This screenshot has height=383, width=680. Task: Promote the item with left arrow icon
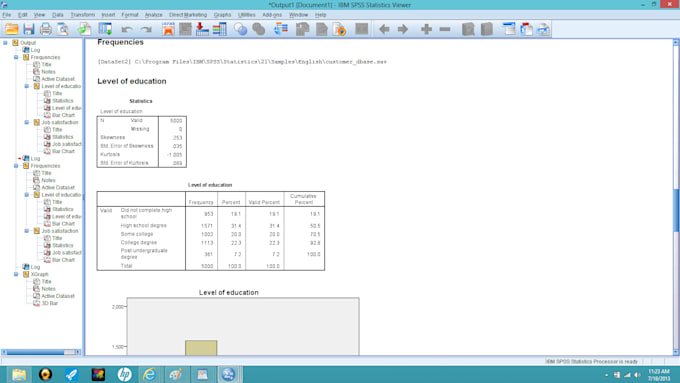[384, 29]
